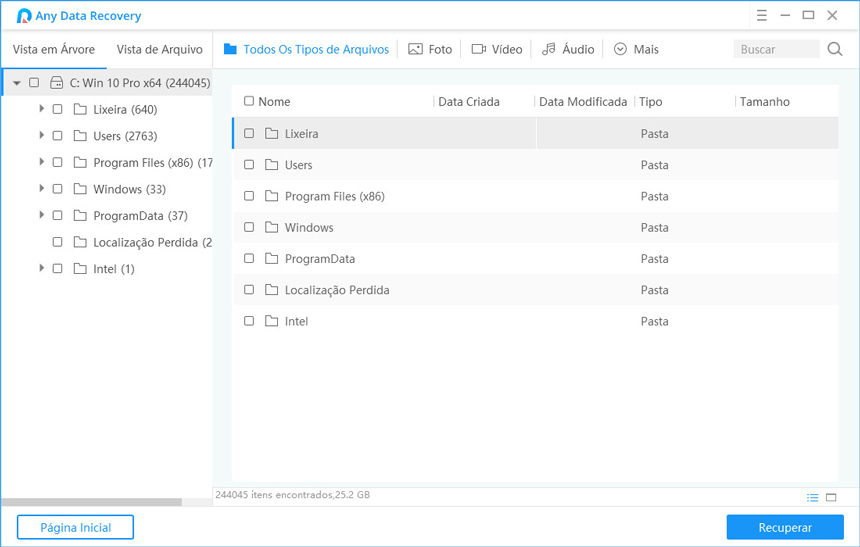Expand the Lixeira (640) tree node

coord(41,109)
